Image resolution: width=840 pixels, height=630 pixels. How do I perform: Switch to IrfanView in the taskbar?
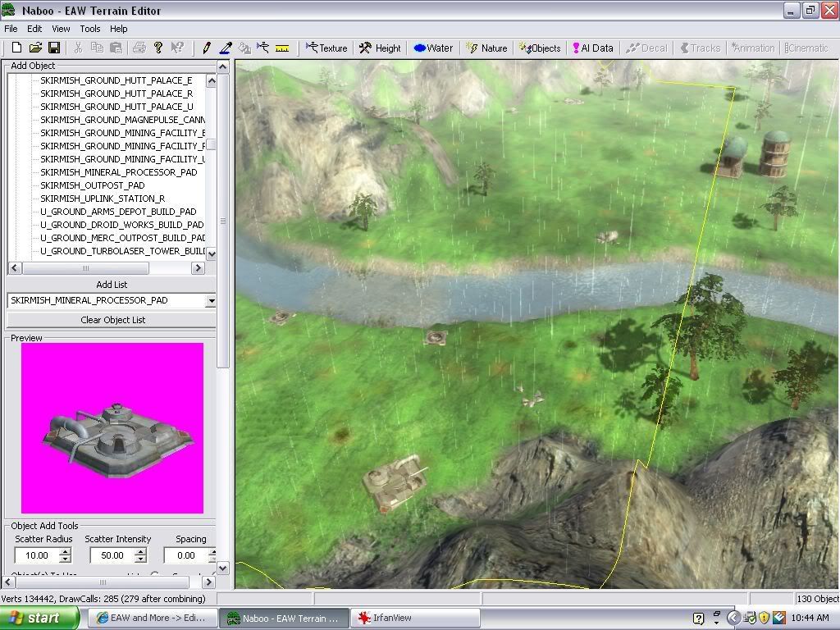click(x=415, y=618)
